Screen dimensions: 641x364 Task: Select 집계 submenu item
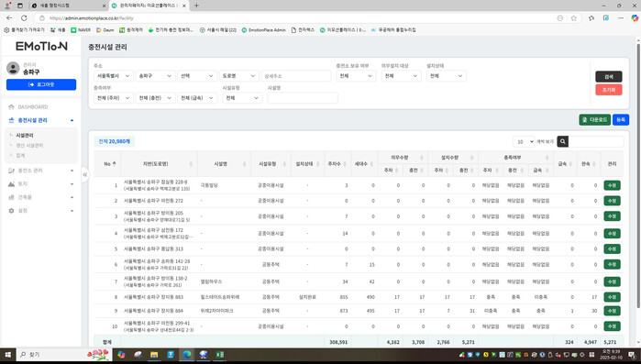point(20,156)
